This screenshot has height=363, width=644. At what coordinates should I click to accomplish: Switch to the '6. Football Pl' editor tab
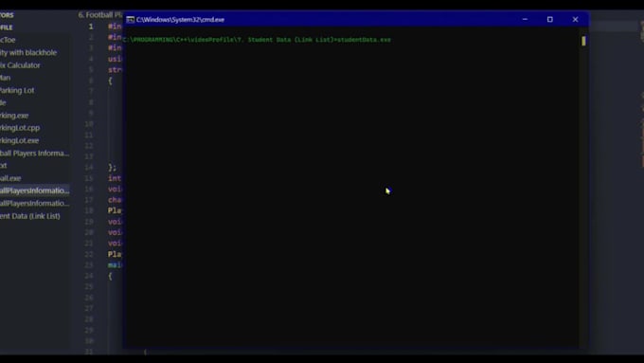[100, 15]
